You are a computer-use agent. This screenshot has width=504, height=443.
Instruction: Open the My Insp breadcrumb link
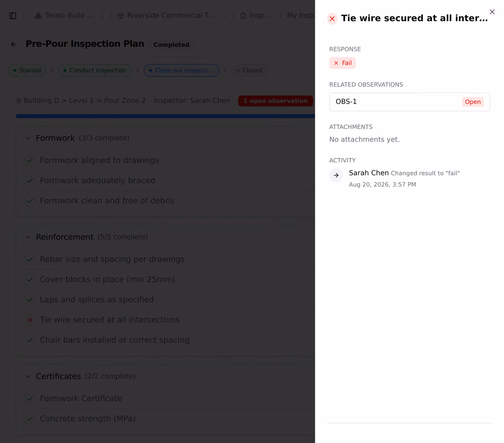[301, 15]
